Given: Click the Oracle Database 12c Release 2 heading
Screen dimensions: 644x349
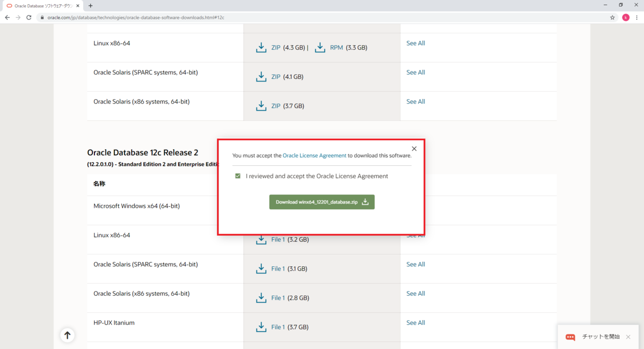Looking at the screenshot, I should click(143, 153).
